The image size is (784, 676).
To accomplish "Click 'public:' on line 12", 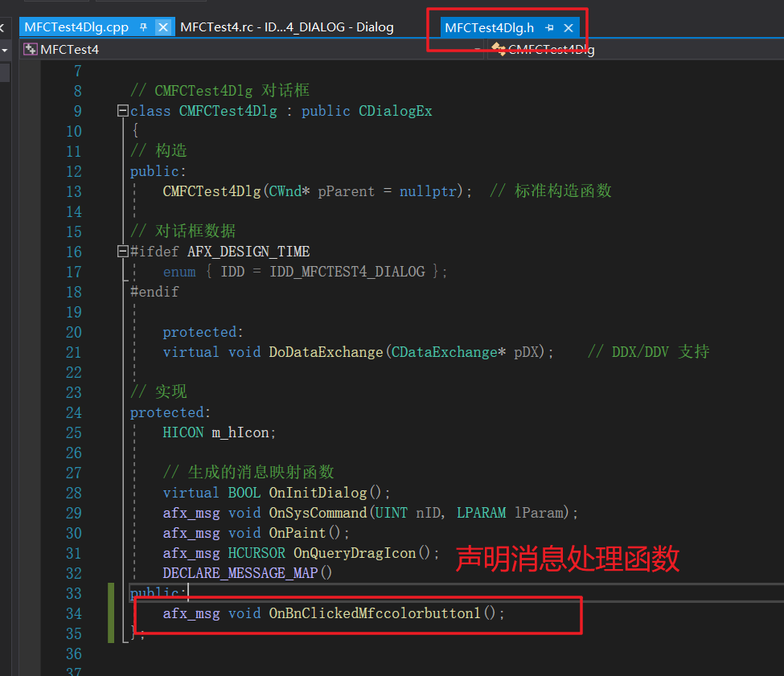I will [158, 171].
